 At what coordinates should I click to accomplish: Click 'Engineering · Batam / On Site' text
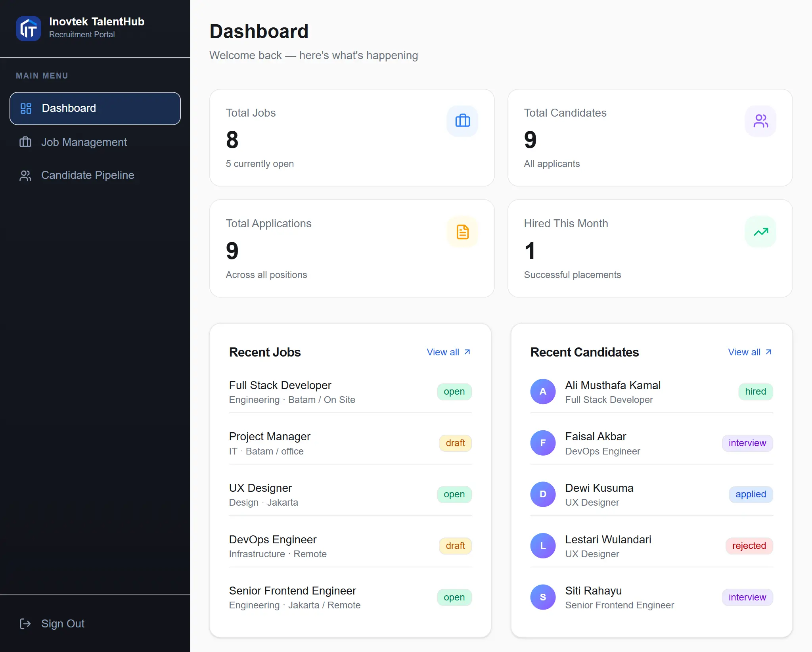tap(292, 400)
